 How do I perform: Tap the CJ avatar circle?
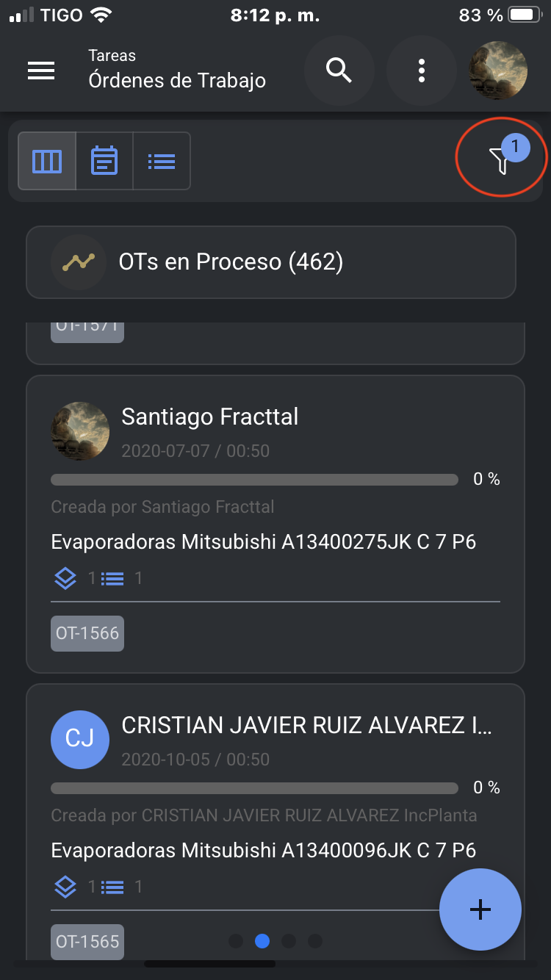pos(79,738)
